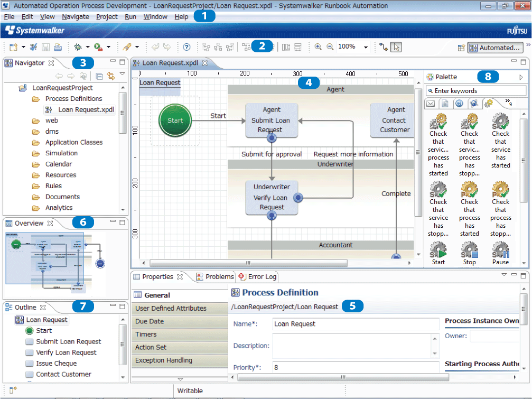
Task: Select the Start palette node
Action: pos(438,254)
